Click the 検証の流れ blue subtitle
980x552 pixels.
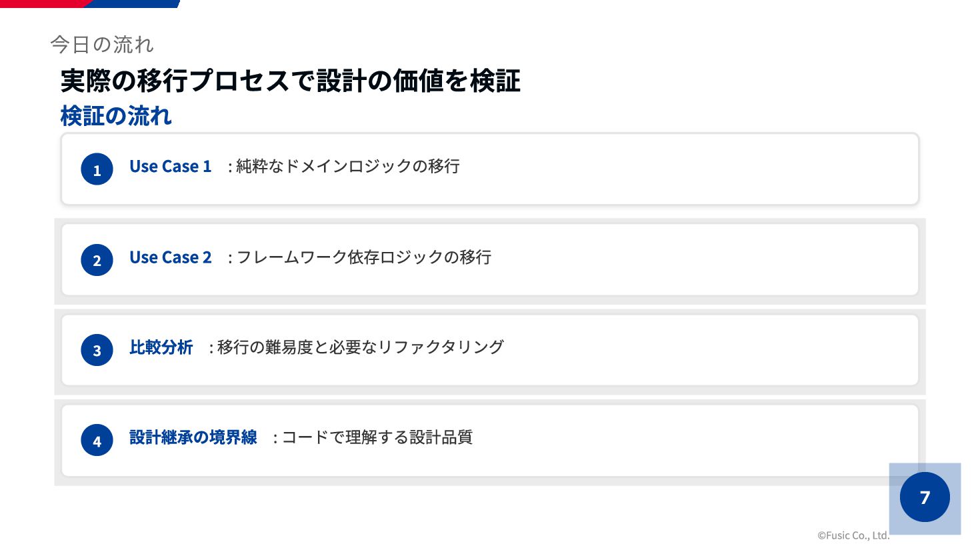pos(116,116)
